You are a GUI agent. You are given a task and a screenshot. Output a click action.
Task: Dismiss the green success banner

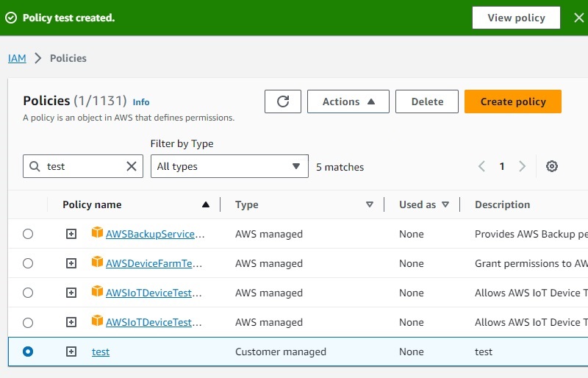tap(578, 18)
